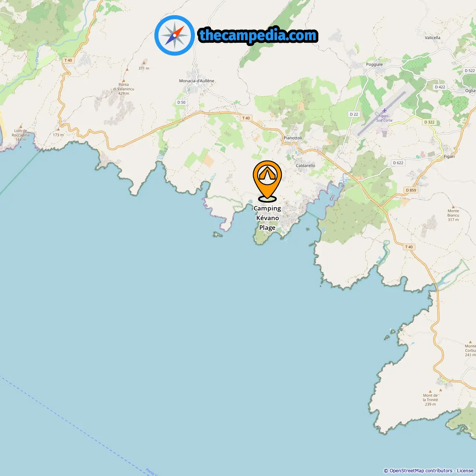Viewport: 476px width, 476px height.
Task: Click the Figari town label
Action: click(x=449, y=156)
